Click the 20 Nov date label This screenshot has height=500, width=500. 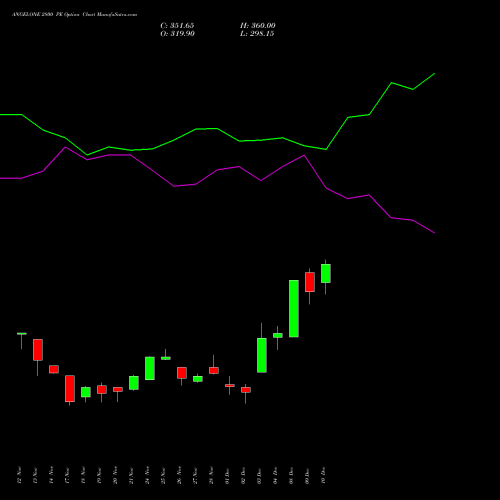pyautogui.click(x=115, y=475)
